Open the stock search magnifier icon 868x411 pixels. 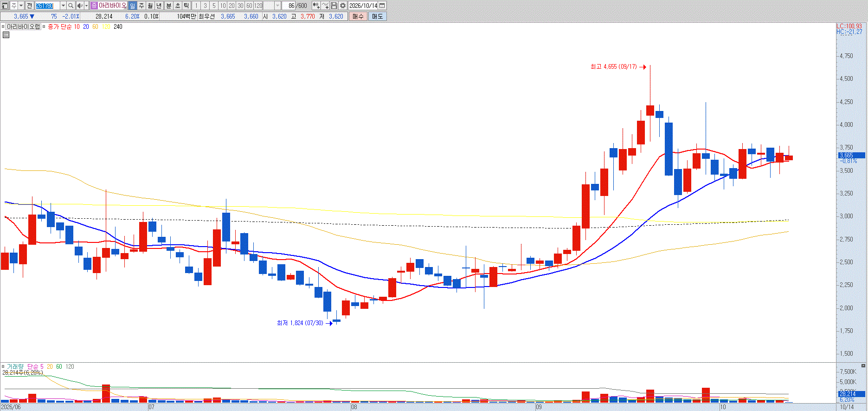pyautogui.click(x=71, y=6)
